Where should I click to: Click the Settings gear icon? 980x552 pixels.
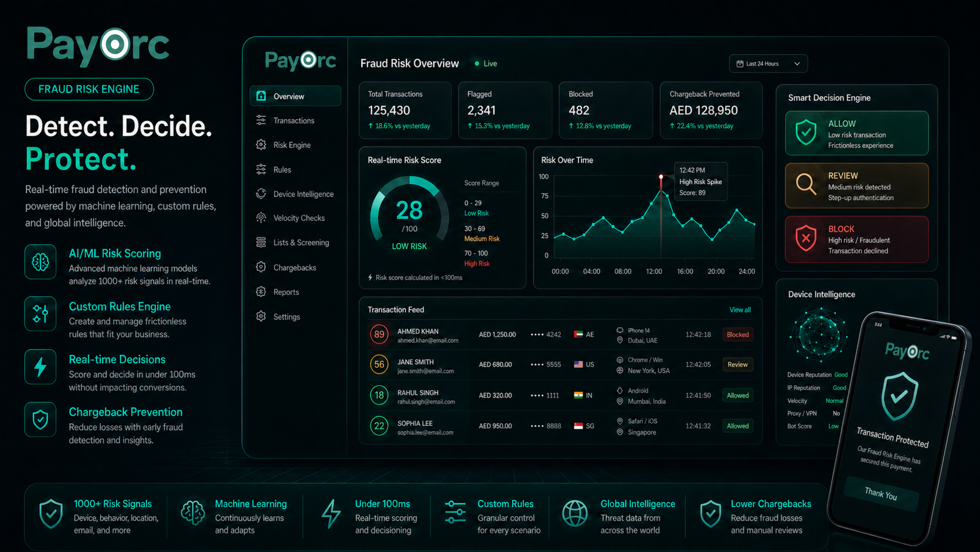tap(261, 316)
